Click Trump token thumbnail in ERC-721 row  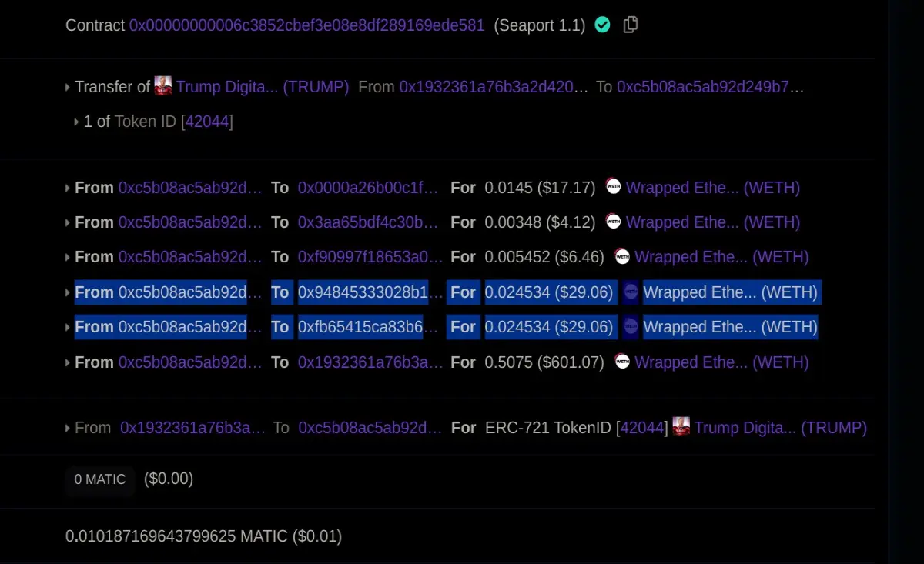coord(681,426)
